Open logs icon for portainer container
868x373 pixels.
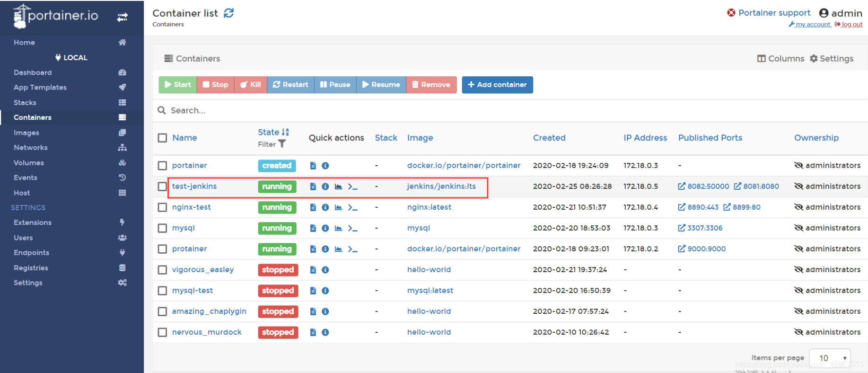(313, 166)
